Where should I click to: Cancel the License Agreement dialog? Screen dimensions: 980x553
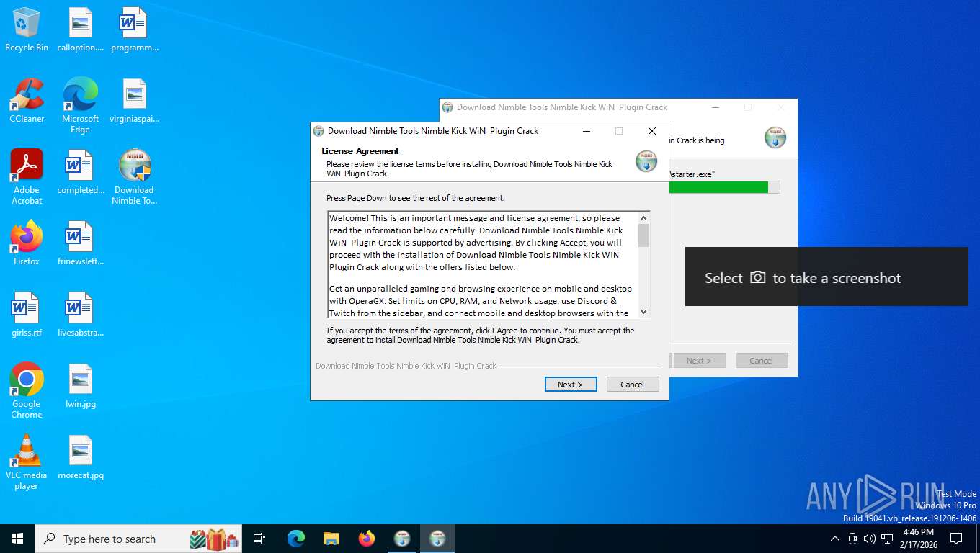(633, 384)
